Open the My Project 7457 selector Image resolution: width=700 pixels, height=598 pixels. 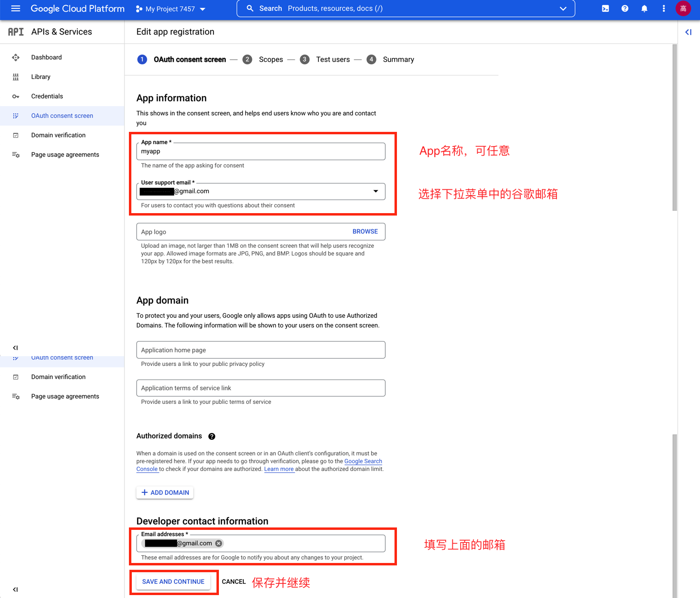pos(171,9)
